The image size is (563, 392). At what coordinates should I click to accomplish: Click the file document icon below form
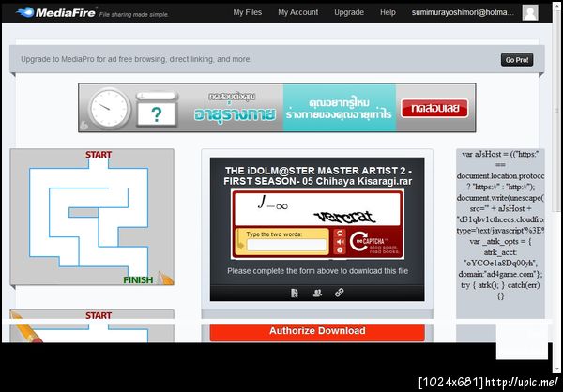click(295, 293)
